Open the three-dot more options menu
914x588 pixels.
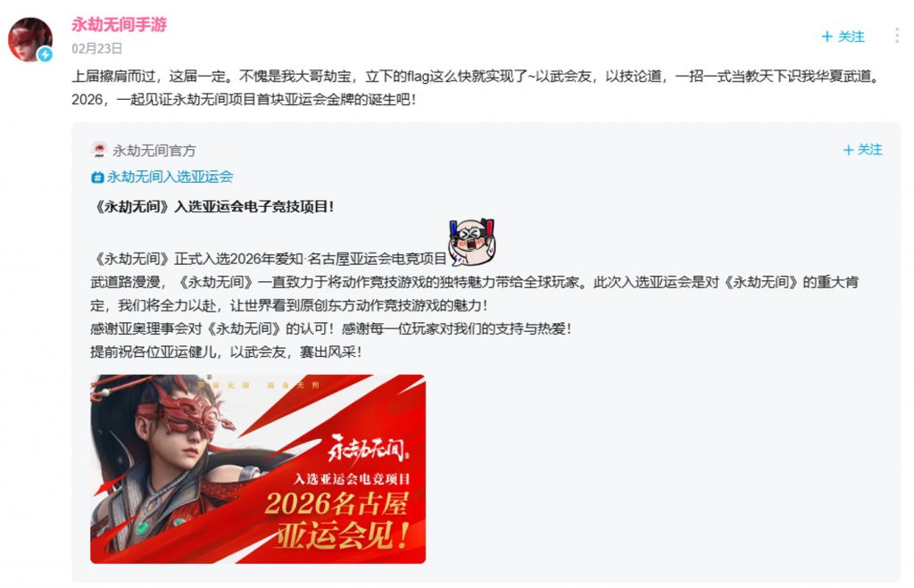coord(896,36)
